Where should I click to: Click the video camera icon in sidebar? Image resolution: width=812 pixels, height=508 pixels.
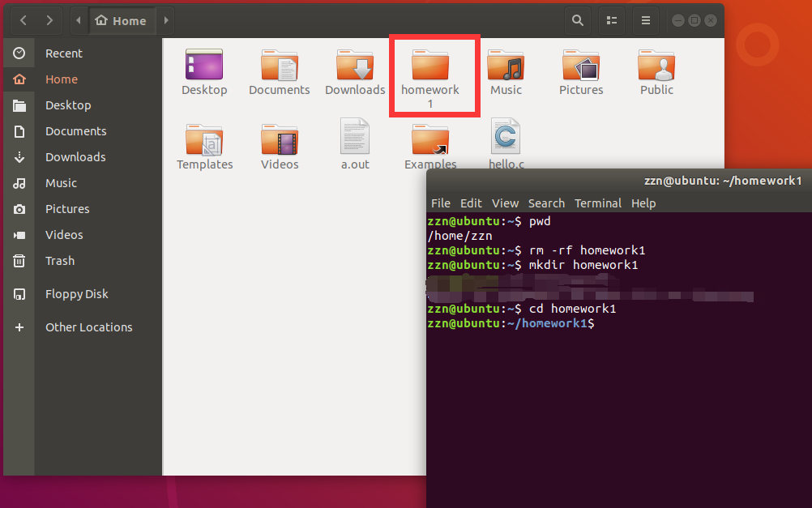[19, 235]
